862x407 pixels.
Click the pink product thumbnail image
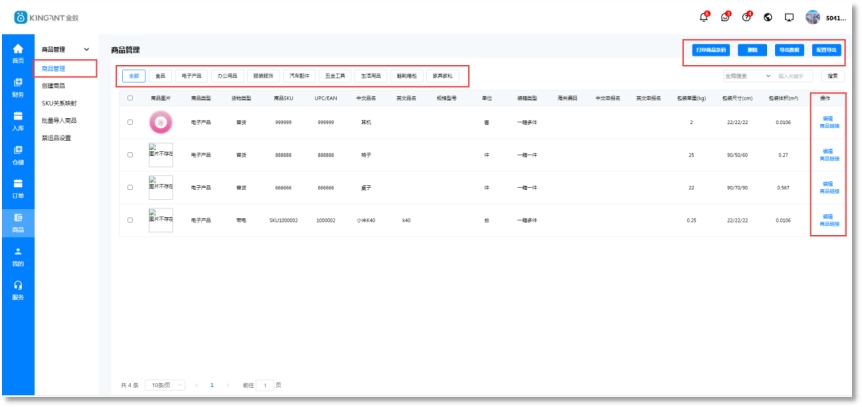click(x=160, y=122)
